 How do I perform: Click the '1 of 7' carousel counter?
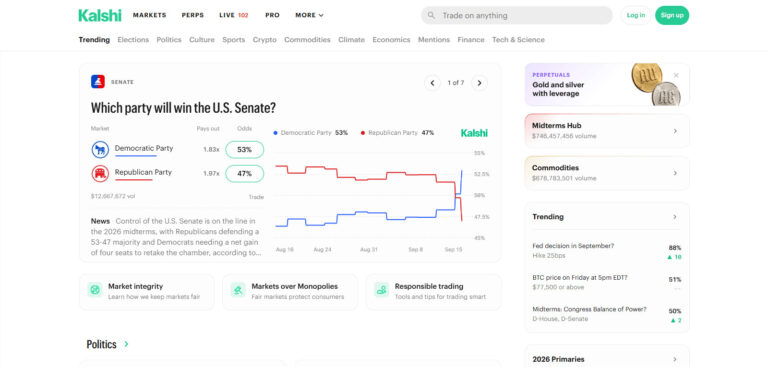[456, 83]
